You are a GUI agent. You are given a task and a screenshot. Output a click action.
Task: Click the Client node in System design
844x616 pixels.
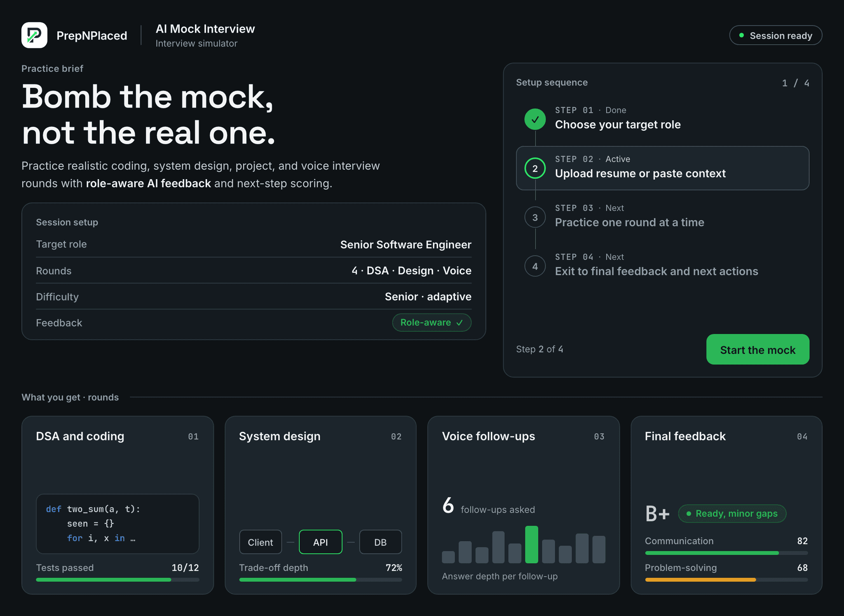(260, 542)
